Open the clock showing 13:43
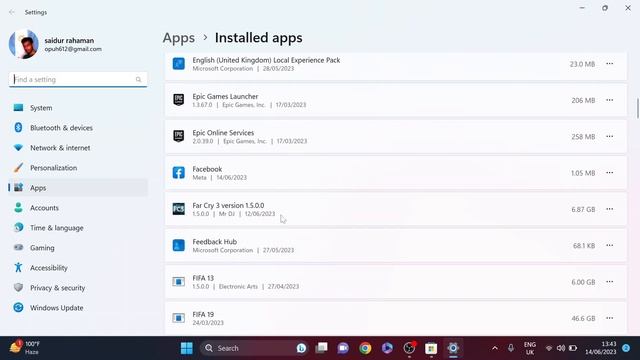This screenshot has width=640, height=360. tap(600, 348)
